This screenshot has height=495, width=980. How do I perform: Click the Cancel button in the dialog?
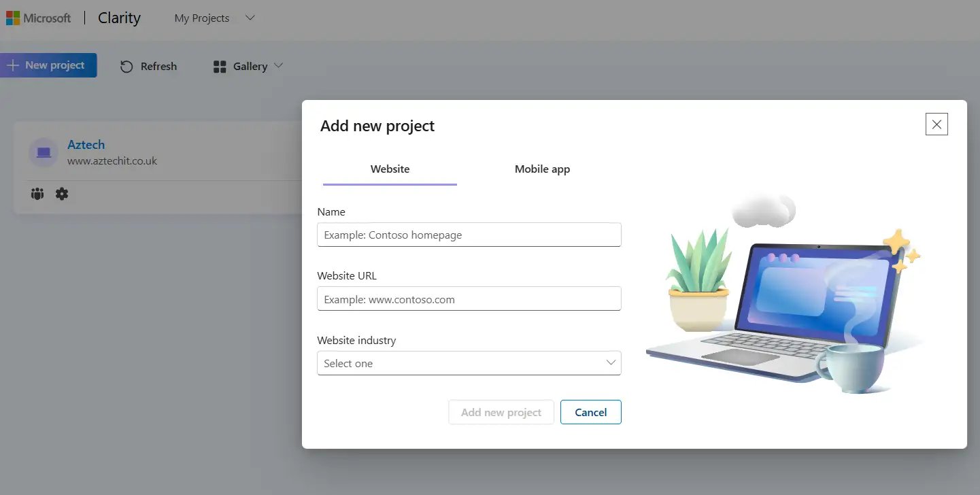(590, 412)
